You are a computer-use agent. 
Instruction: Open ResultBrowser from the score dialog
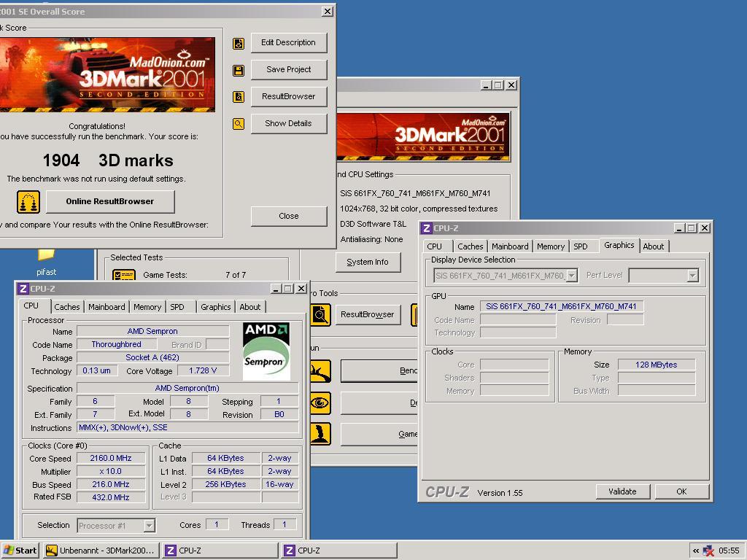(x=289, y=96)
